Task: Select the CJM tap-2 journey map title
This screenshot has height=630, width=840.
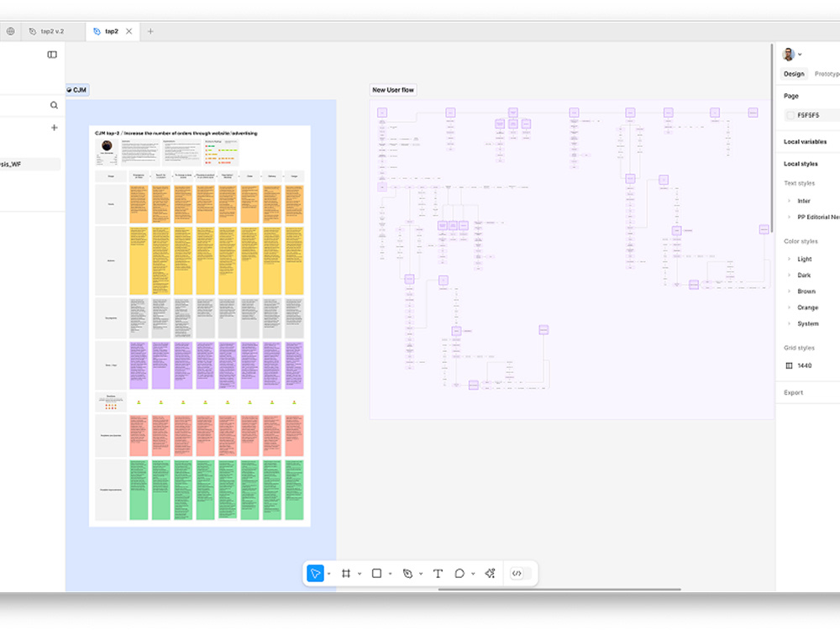Action: [x=176, y=133]
